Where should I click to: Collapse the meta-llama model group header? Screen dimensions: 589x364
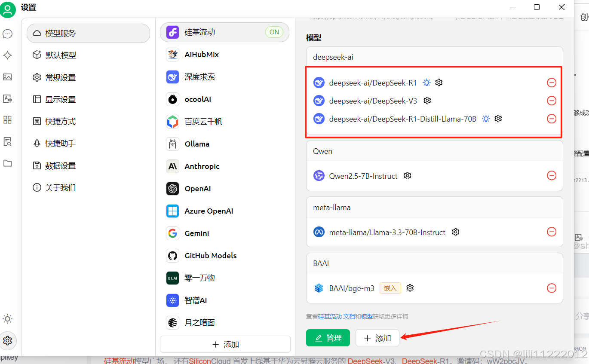coord(434,208)
